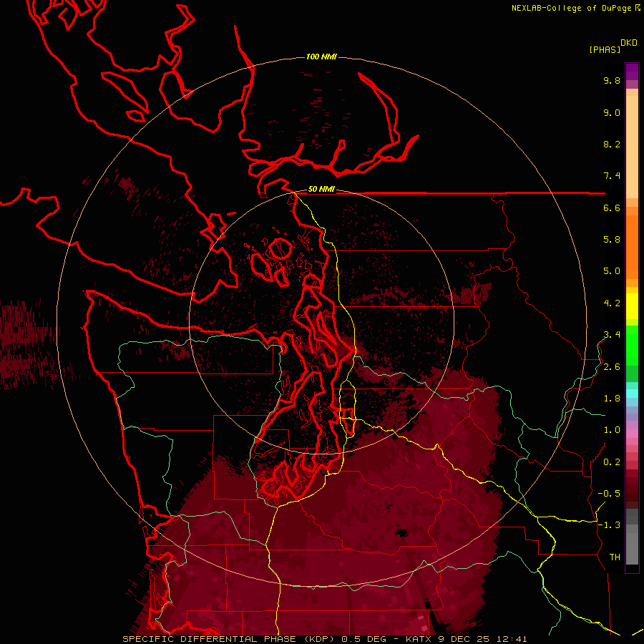This screenshot has width=644, height=644.
Task: Click the cyan segment of the color bar
Action: point(632,394)
